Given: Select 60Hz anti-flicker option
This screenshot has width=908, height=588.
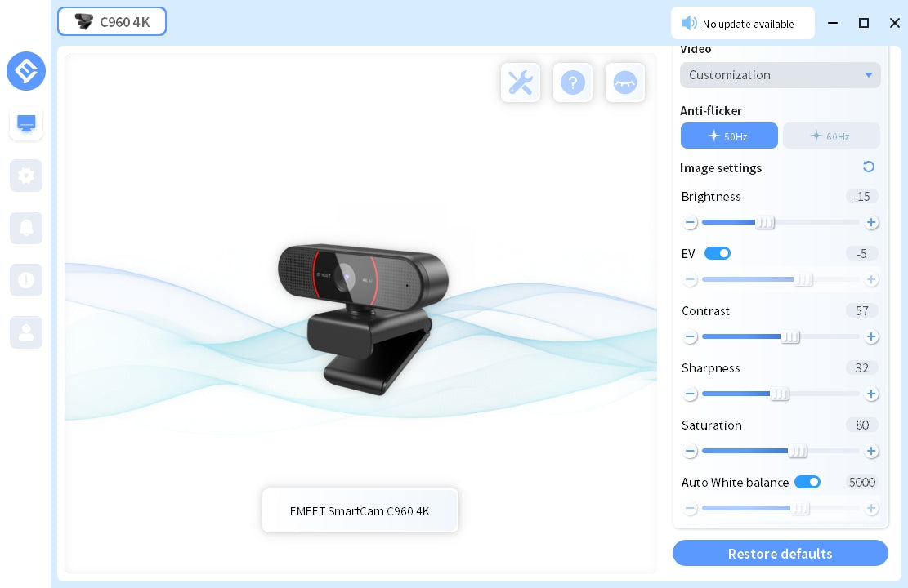Looking at the screenshot, I should tap(831, 136).
